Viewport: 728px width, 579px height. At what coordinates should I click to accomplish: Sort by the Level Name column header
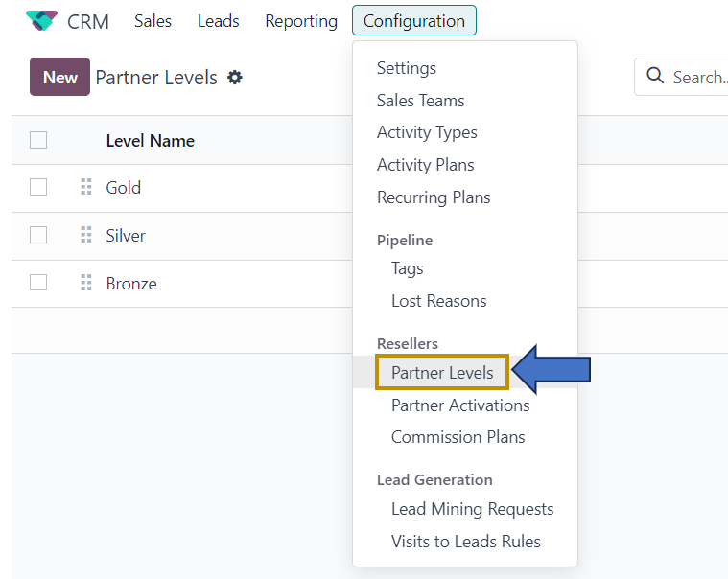click(150, 141)
